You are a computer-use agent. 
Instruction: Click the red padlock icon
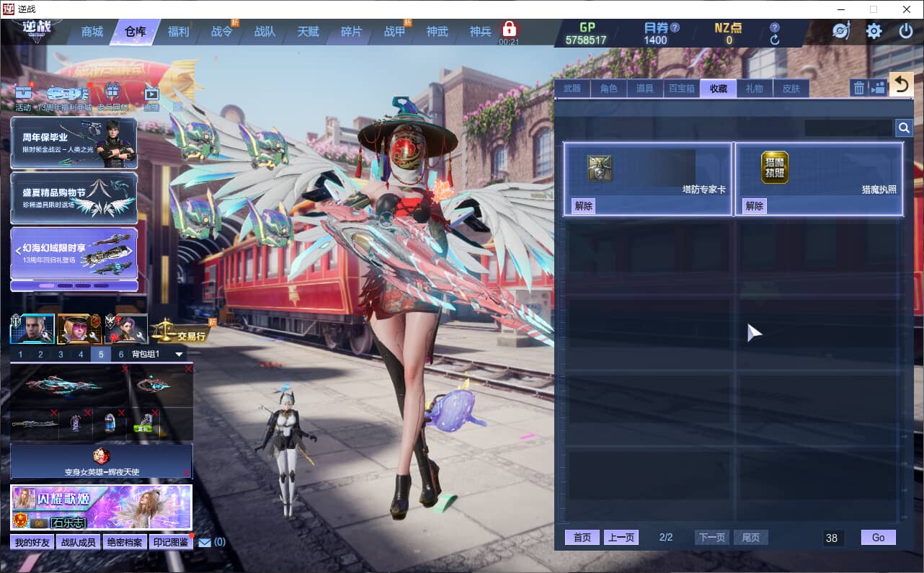tap(509, 29)
